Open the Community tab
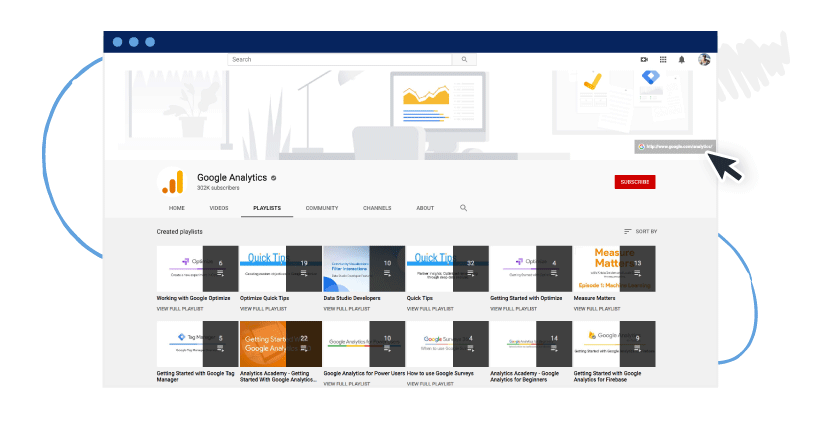This screenshot has height=422, width=820. point(322,208)
